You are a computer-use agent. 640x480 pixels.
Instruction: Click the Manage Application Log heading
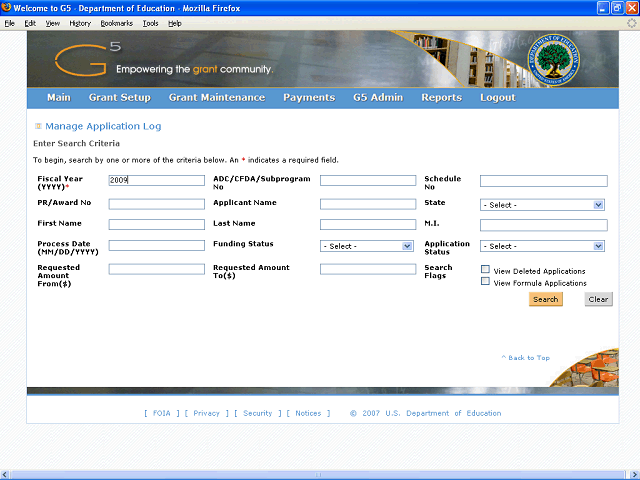coord(103,126)
